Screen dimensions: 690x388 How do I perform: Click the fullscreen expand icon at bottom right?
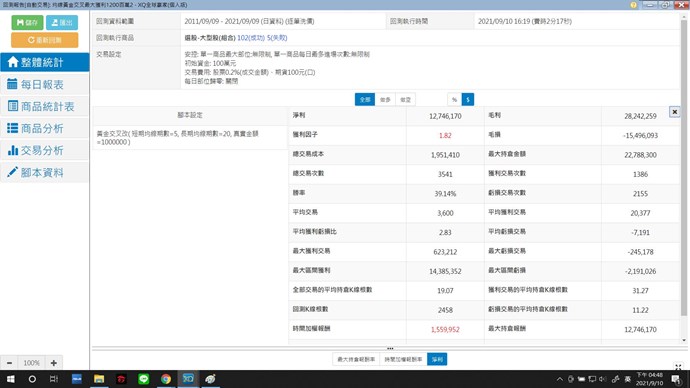[x=679, y=366]
